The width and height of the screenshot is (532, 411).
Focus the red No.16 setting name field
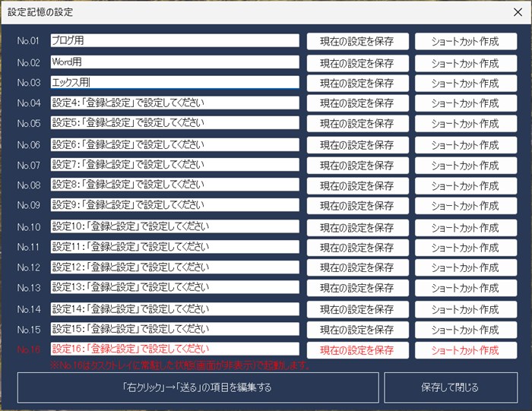[175, 349]
